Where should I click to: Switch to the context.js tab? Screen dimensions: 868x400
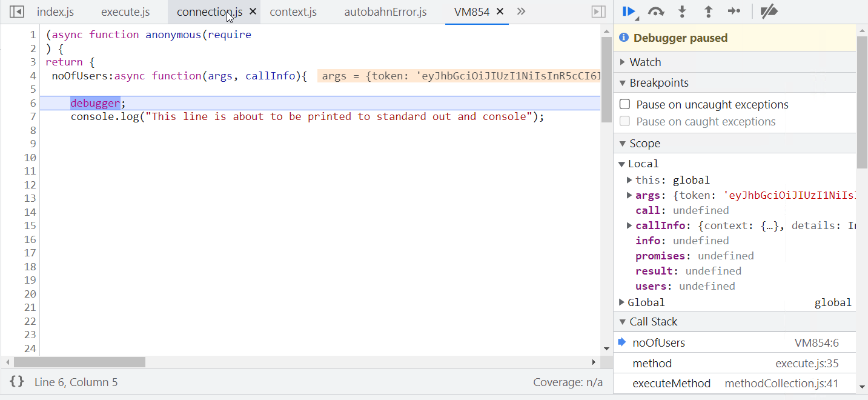[293, 12]
